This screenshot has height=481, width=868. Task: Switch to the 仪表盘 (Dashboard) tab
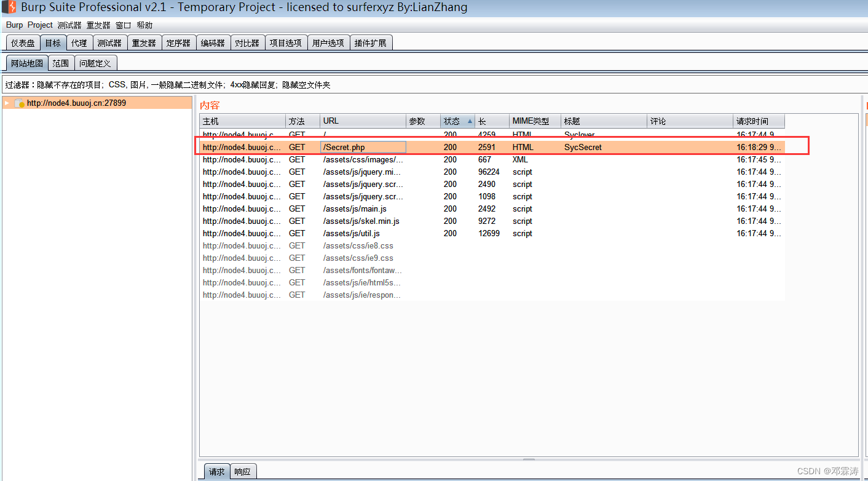point(22,42)
